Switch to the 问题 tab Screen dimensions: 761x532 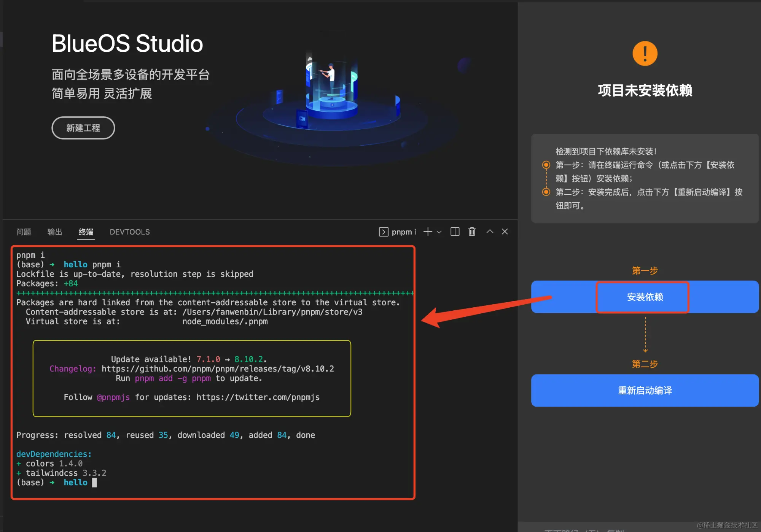click(x=24, y=232)
